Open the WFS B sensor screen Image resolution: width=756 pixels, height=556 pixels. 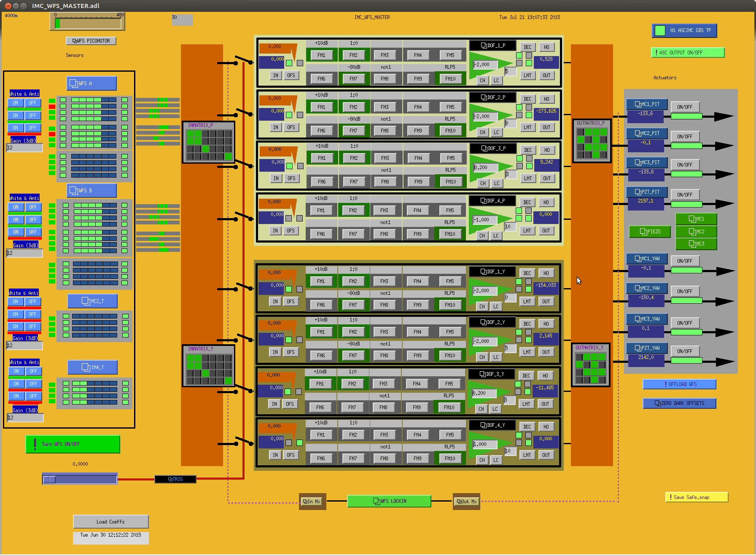coord(91,191)
